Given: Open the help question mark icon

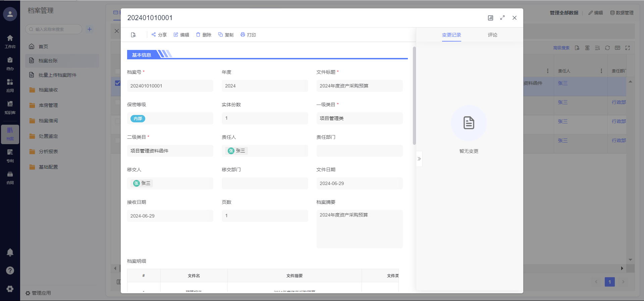Looking at the screenshot, I should point(10,270).
